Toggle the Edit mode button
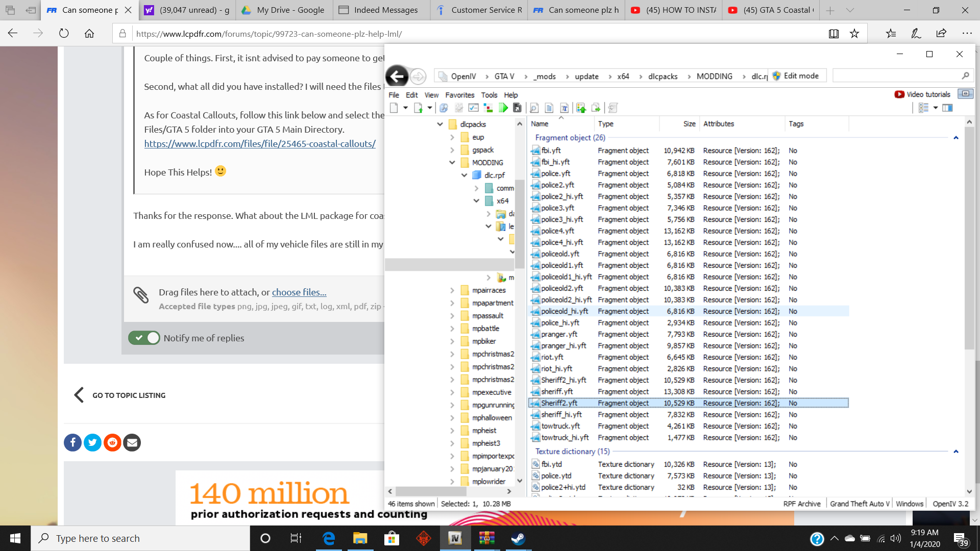The width and height of the screenshot is (980, 551). coord(796,76)
